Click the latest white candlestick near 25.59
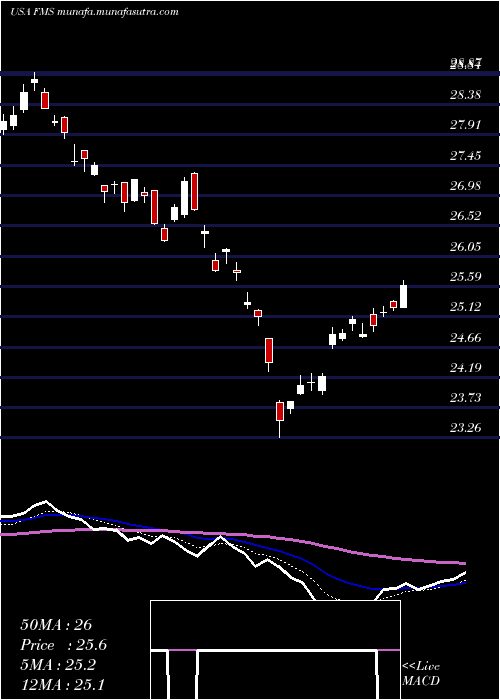 point(404,295)
